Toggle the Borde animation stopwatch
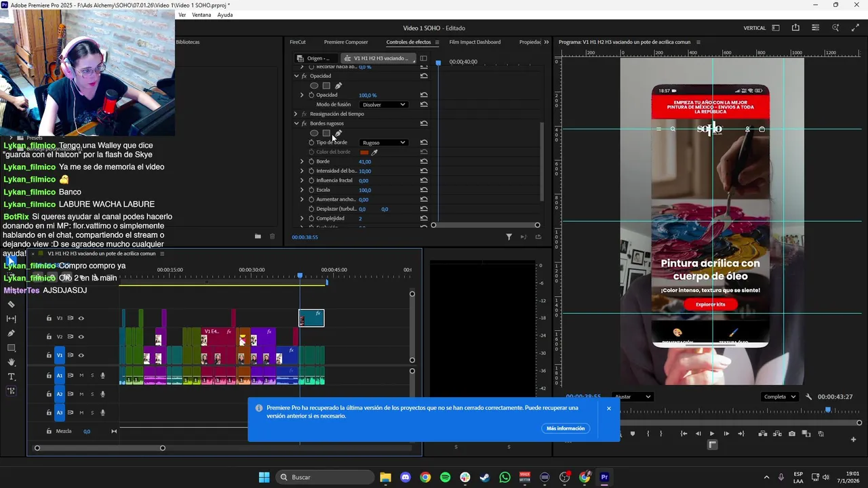The image size is (868, 488). (311, 161)
